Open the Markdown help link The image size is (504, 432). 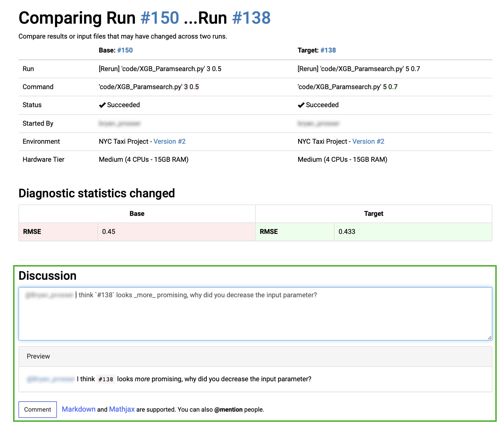pyautogui.click(x=79, y=409)
